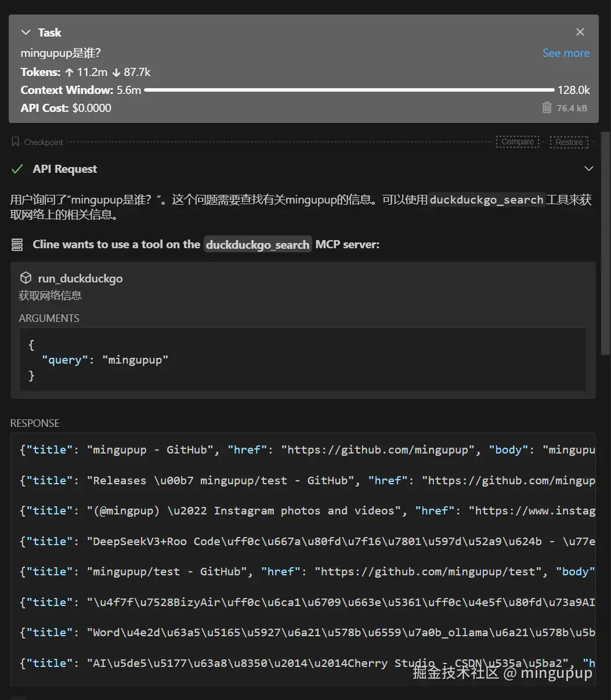611x700 pixels.
Task: Click the RESPONSE section label
Action: click(x=35, y=423)
